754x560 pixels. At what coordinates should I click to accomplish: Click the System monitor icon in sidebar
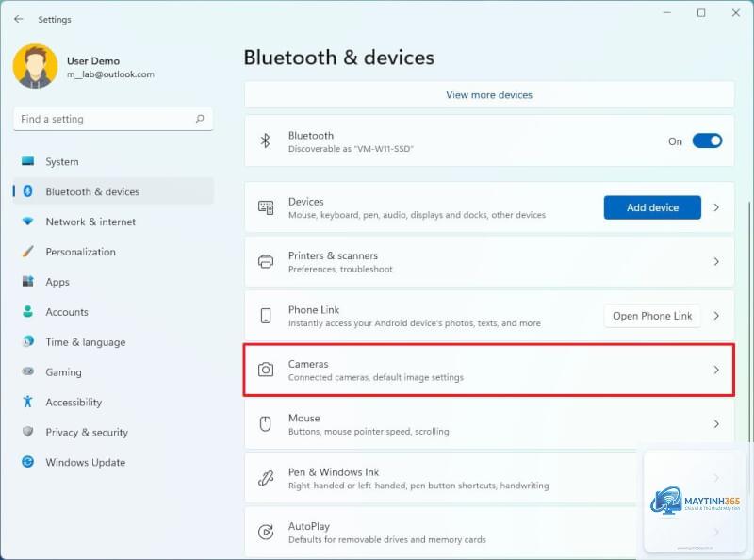pyautogui.click(x=28, y=161)
